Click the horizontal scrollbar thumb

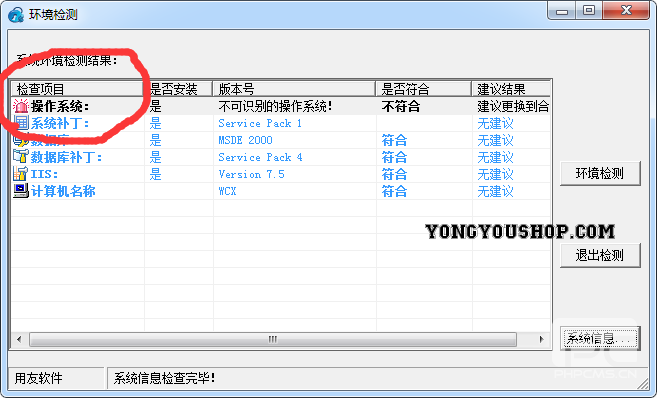[273, 339]
